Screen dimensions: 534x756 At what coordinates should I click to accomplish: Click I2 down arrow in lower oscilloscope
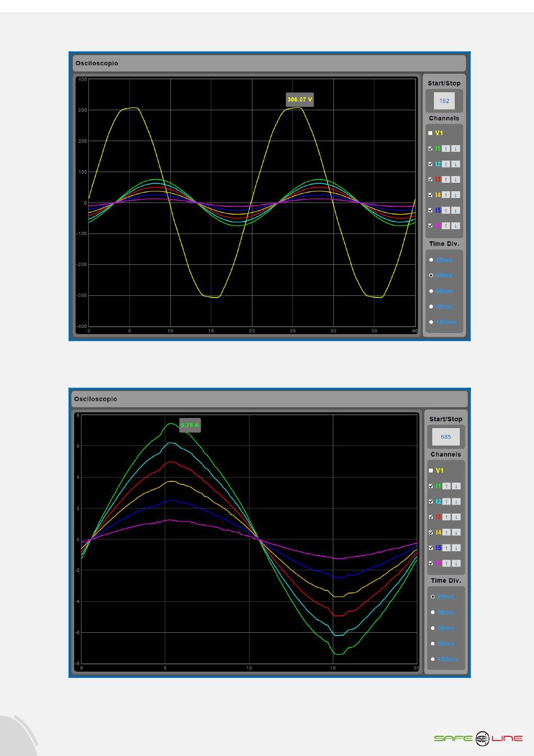[x=456, y=501]
